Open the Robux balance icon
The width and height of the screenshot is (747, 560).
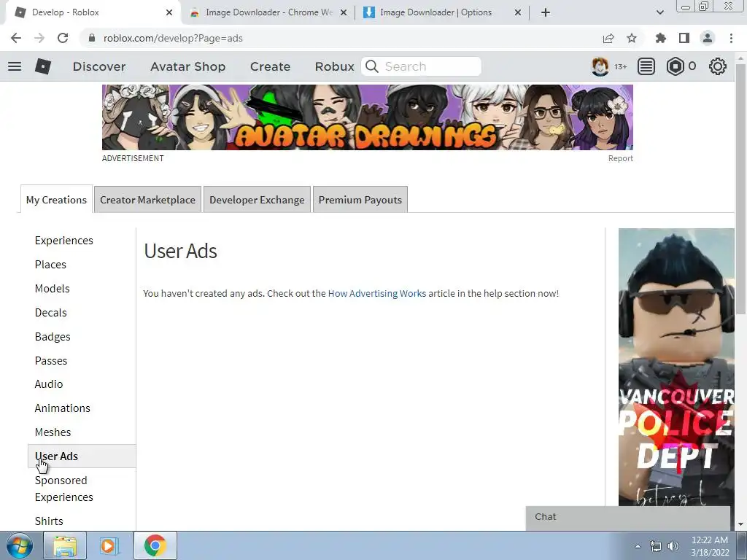675,66
